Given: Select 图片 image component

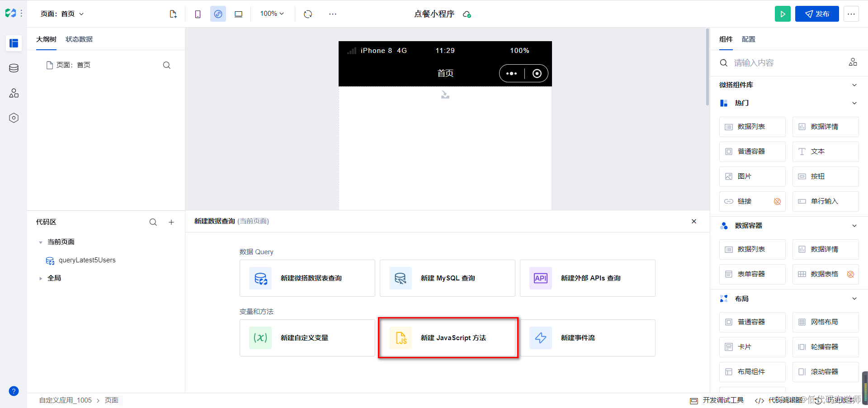Looking at the screenshot, I should [x=752, y=176].
